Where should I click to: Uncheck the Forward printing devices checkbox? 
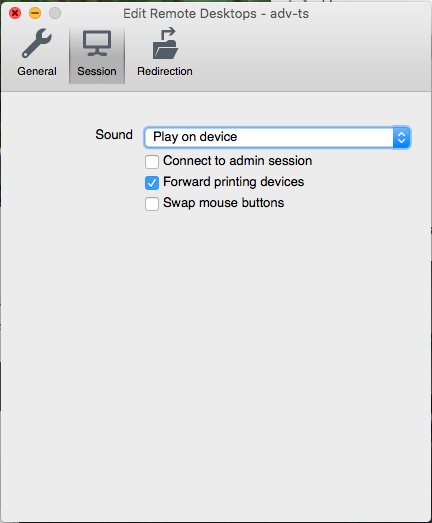[152, 183]
